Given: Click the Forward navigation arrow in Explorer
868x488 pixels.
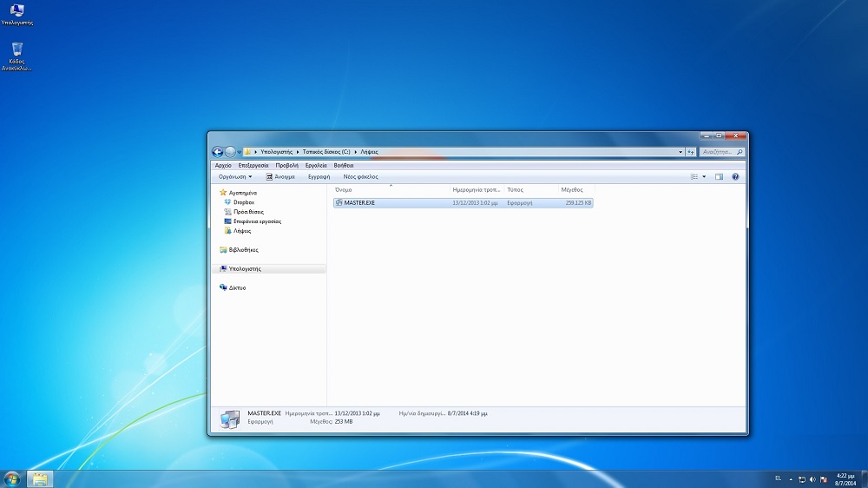Looking at the screenshot, I should coord(230,152).
